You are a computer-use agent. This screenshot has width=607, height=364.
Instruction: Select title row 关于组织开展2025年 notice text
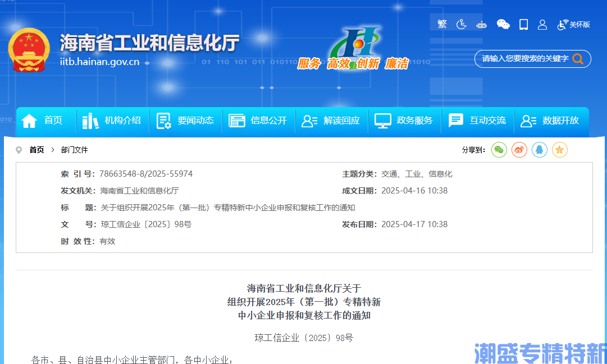point(228,208)
